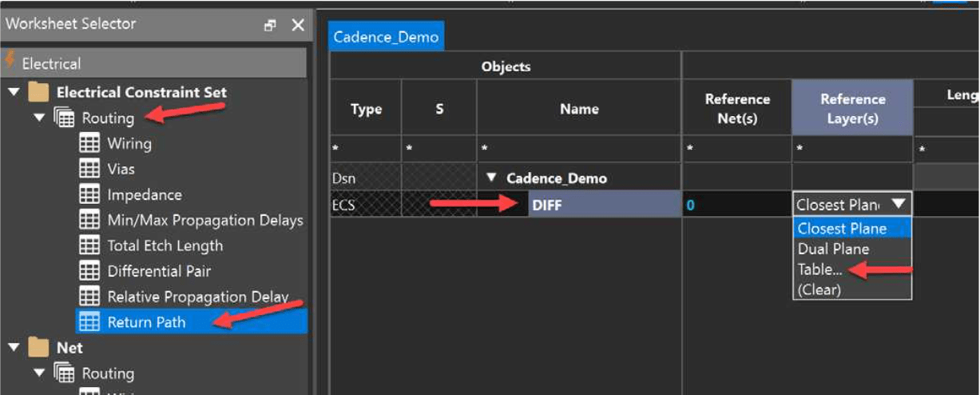Click the ECS type cell

tap(366, 205)
